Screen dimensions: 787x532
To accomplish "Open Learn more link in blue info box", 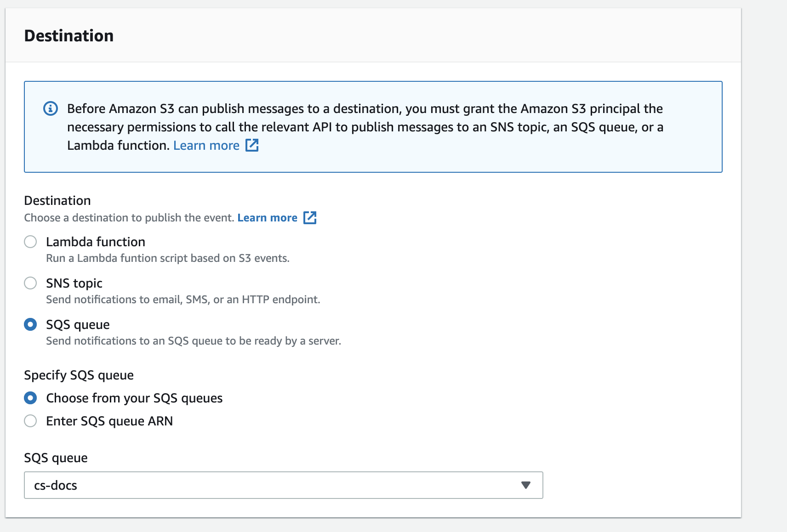I will point(206,146).
